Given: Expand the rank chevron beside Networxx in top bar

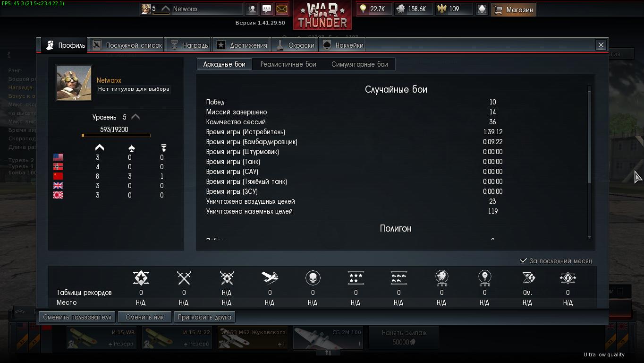Looking at the screenshot, I should pyautogui.click(x=165, y=9).
